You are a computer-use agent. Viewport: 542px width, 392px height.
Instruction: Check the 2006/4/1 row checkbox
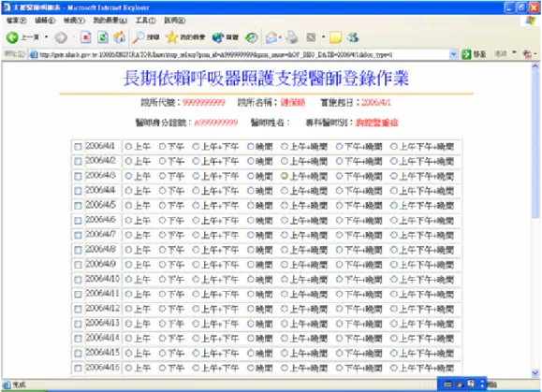(78, 147)
